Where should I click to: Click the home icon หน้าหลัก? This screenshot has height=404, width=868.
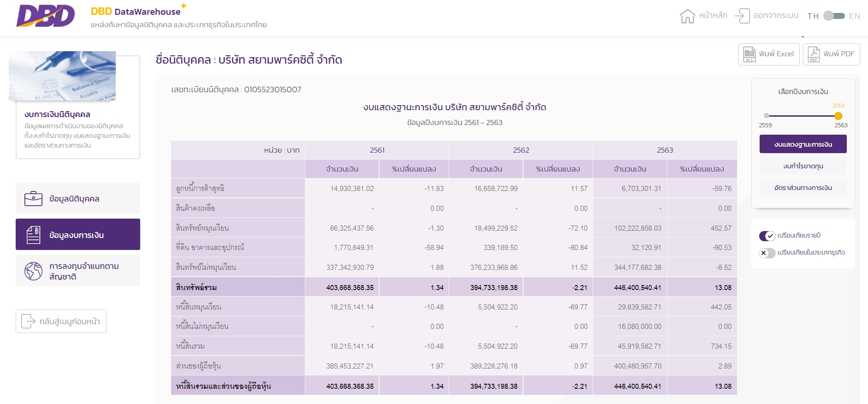coord(687,16)
